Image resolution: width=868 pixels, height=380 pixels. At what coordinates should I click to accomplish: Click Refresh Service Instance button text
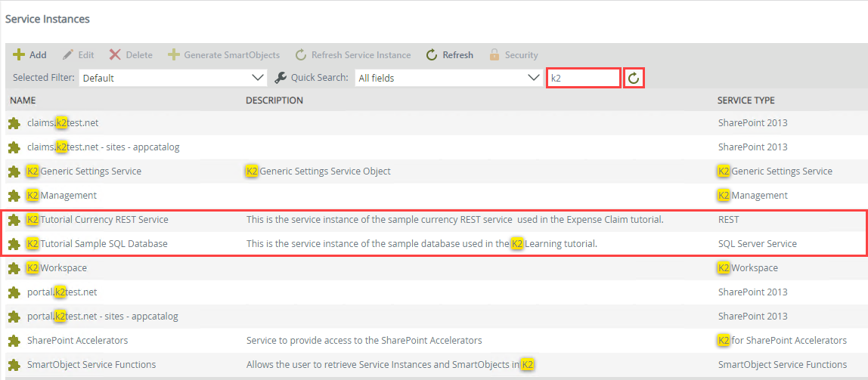(x=361, y=55)
